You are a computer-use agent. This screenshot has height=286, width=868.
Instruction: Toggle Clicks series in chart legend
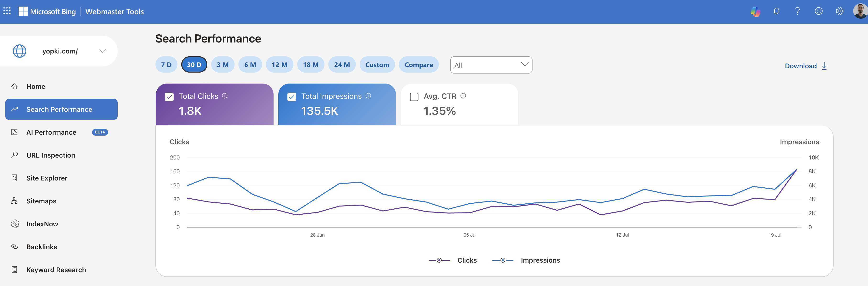click(x=453, y=260)
